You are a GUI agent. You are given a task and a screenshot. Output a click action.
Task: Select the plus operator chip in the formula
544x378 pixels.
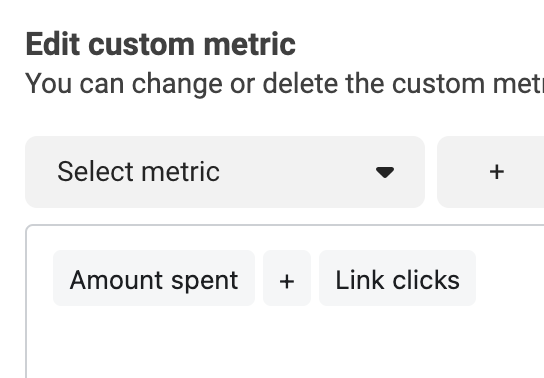point(287,278)
